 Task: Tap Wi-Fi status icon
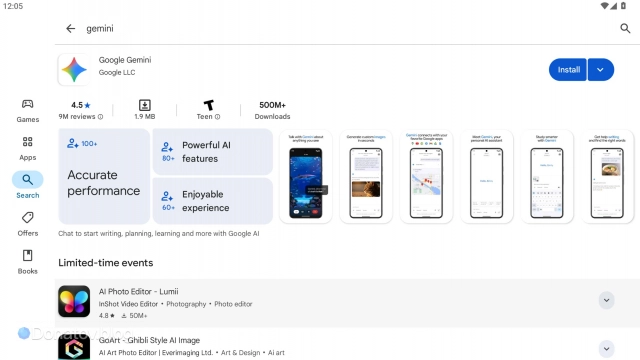[604, 6]
